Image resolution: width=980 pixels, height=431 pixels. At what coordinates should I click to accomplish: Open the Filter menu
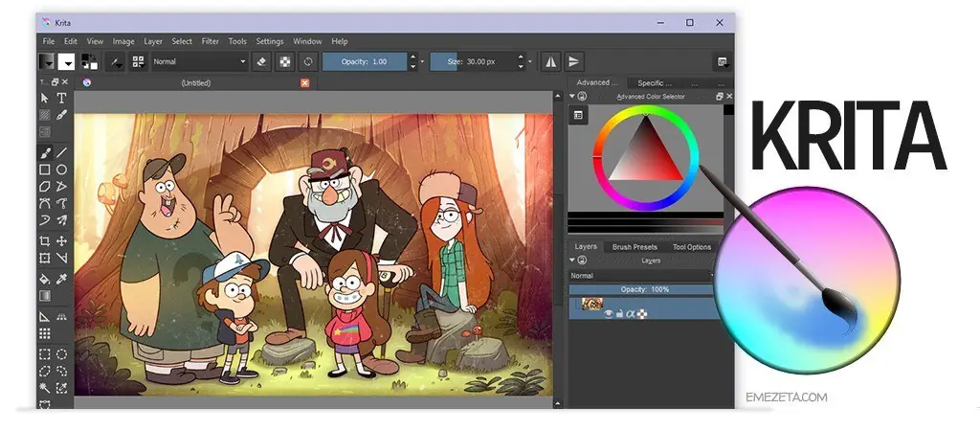[210, 41]
